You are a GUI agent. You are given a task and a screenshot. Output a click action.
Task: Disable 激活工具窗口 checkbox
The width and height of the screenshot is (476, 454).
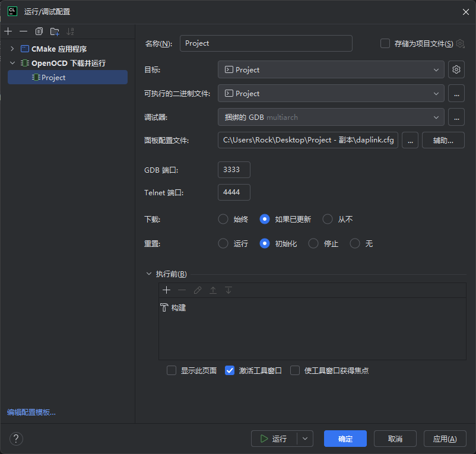[x=230, y=370]
